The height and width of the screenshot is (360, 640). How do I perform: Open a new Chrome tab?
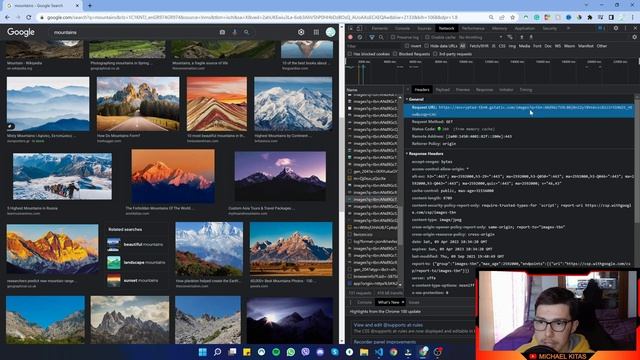[x=90, y=6]
